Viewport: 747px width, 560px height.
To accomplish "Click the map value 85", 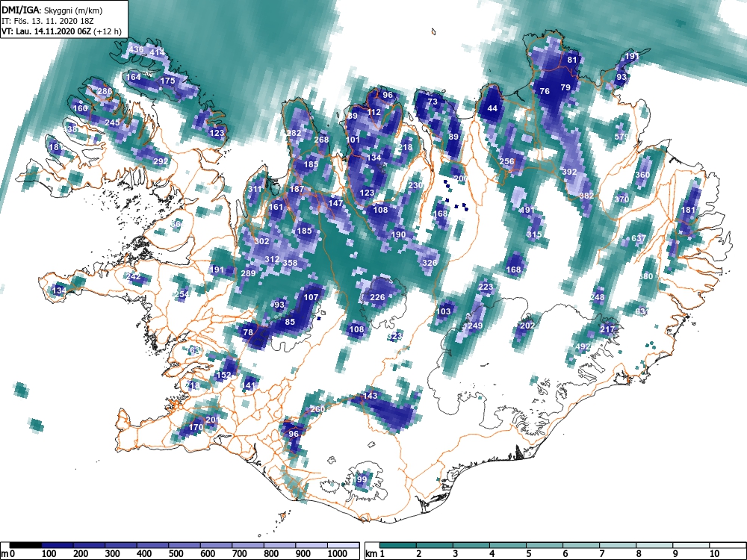I will pos(290,321).
